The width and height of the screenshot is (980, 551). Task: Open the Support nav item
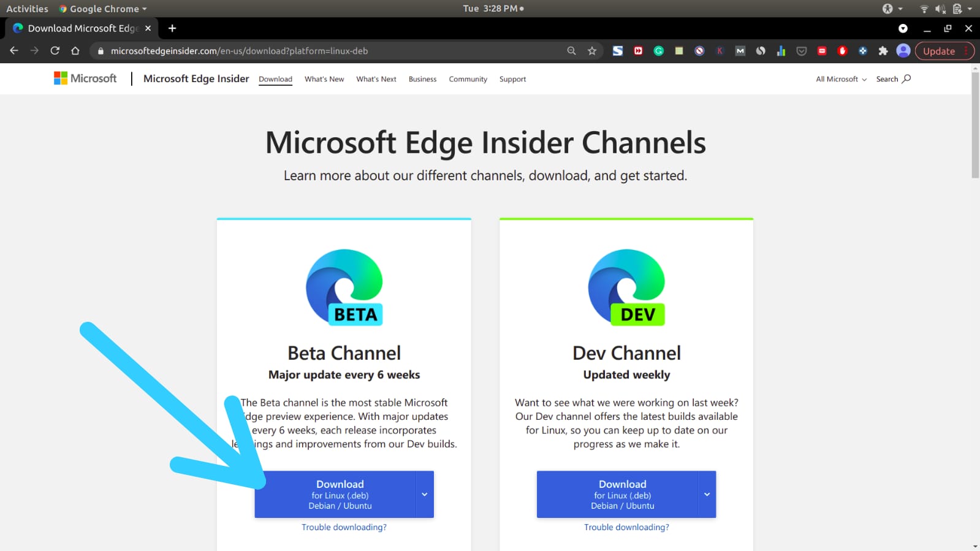pos(513,79)
